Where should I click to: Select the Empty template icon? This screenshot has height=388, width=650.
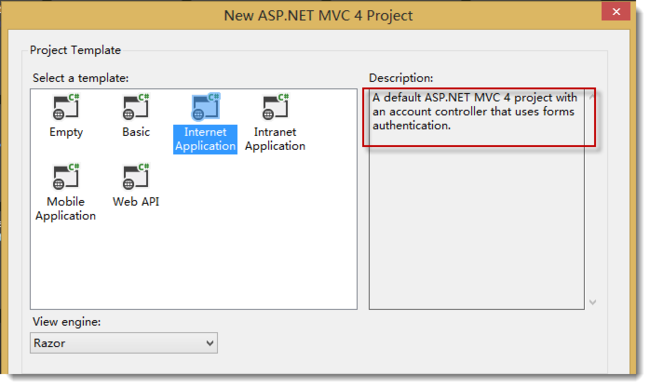point(66,107)
